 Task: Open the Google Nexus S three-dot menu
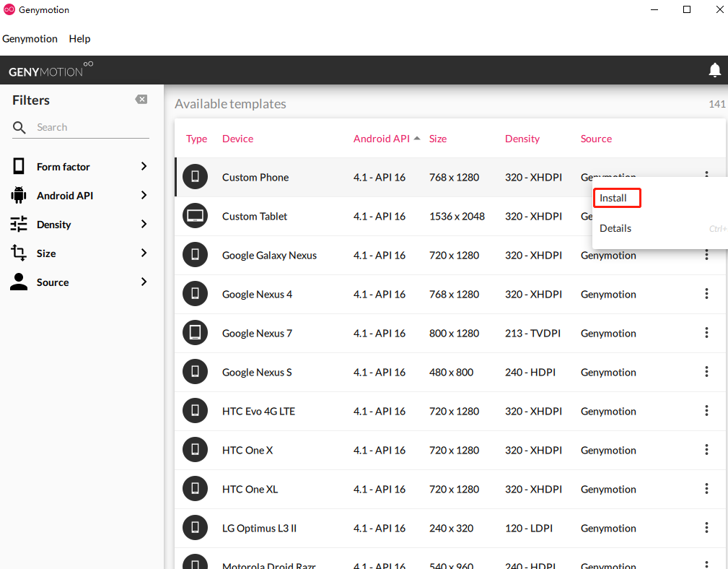706,372
